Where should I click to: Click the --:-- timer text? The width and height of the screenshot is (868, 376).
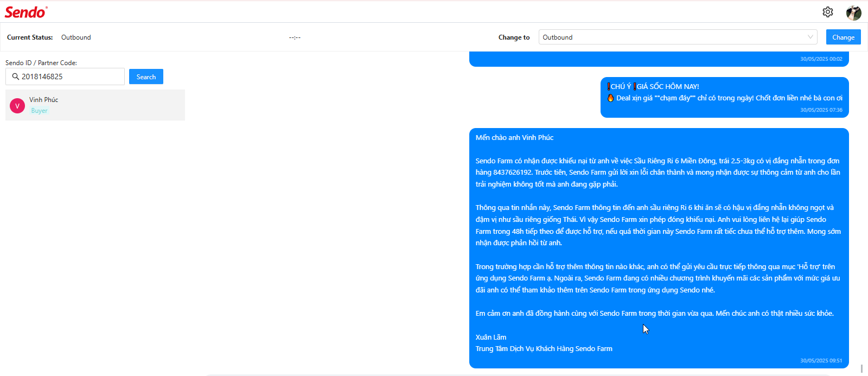click(x=295, y=37)
